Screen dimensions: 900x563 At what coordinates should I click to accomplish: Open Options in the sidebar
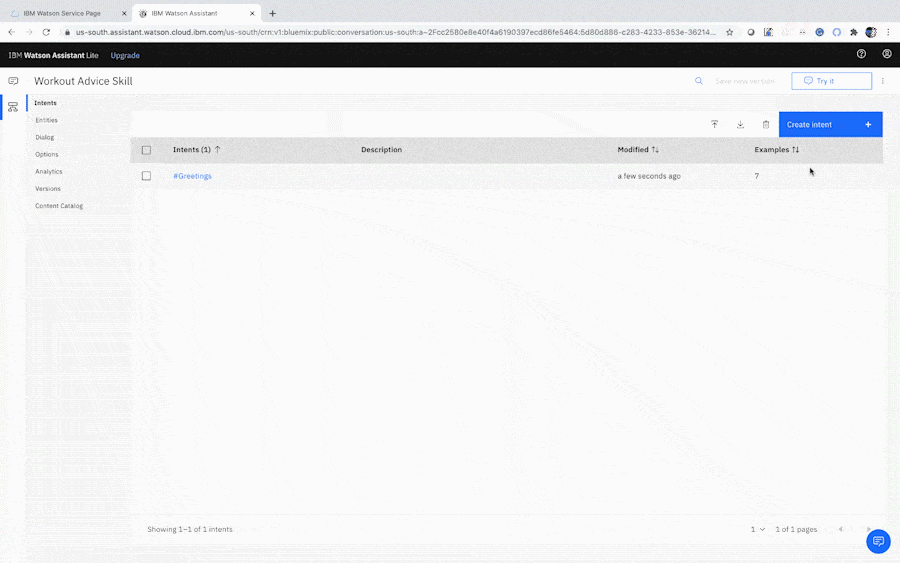pos(46,154)
